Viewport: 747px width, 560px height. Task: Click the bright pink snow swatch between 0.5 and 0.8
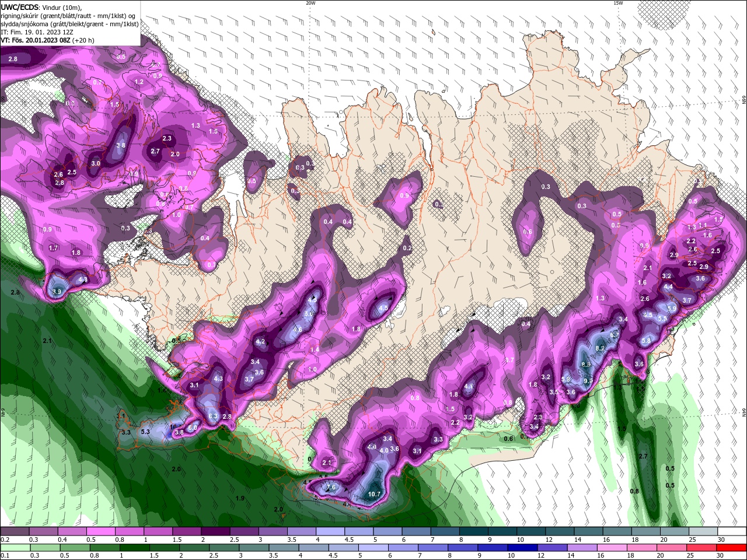(100, 531)
